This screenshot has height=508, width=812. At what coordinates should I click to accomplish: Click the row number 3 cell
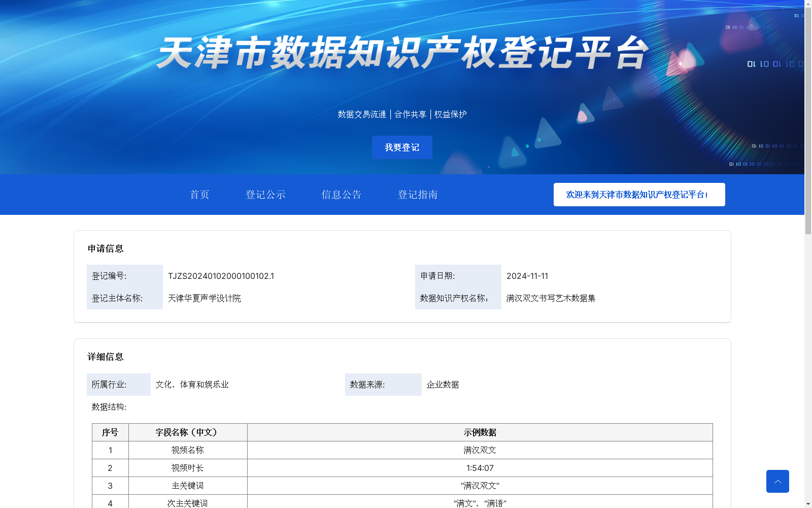pyautogui.click(x=110, y=486)
